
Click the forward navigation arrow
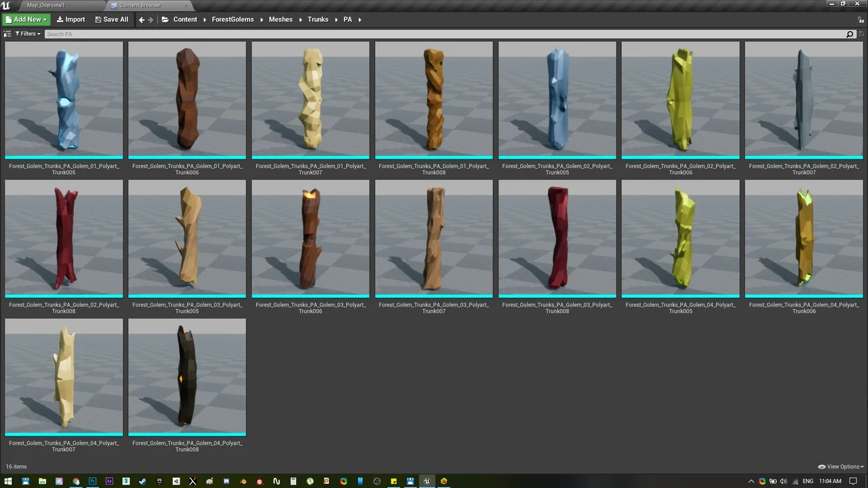(151, 19)
